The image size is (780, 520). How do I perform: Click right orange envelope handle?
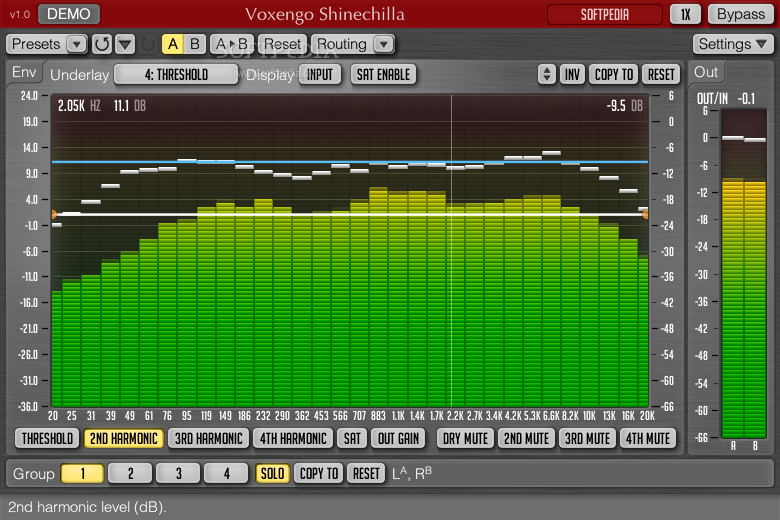tap(646, 214)
